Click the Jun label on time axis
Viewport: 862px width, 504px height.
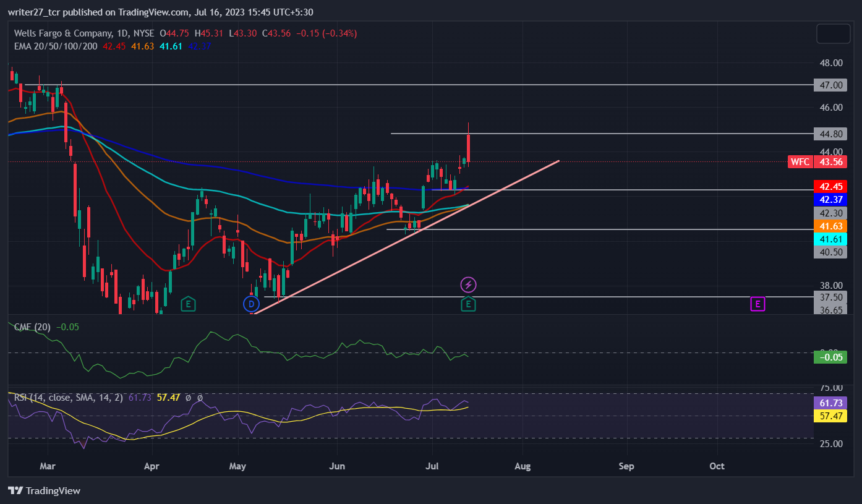click(337, 466)
